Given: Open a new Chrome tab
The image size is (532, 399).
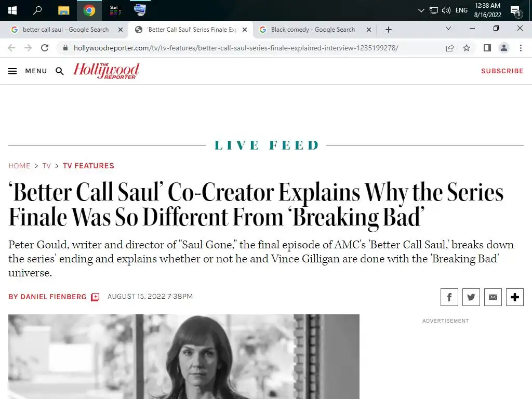Looking at the screenshot, I should 389,30.
